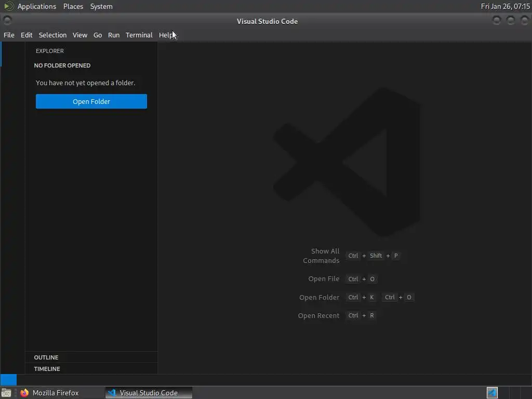Click the blue Open Folder button
Screen dimensions: 532x399
point(91,101)
